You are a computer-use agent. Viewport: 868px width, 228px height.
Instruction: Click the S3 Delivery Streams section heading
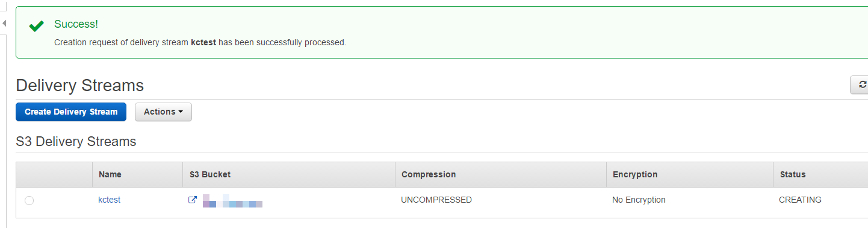tap(76, 142)
